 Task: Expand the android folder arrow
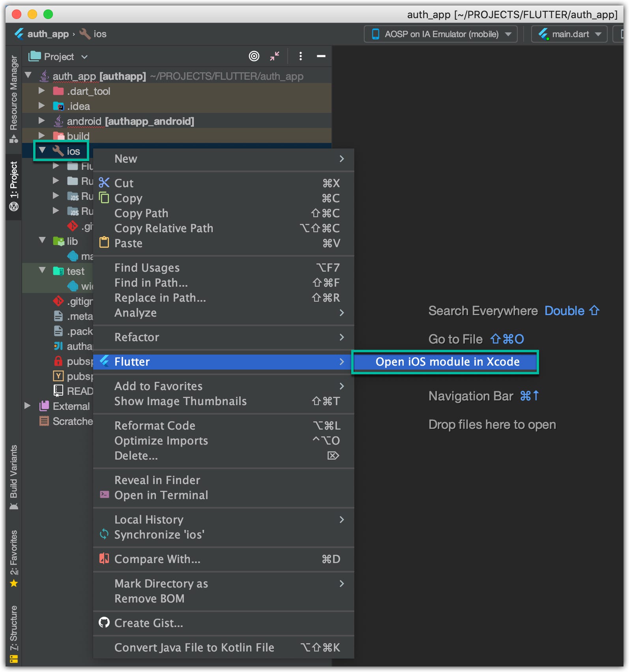pyautogui.click(x=42, y=121)
